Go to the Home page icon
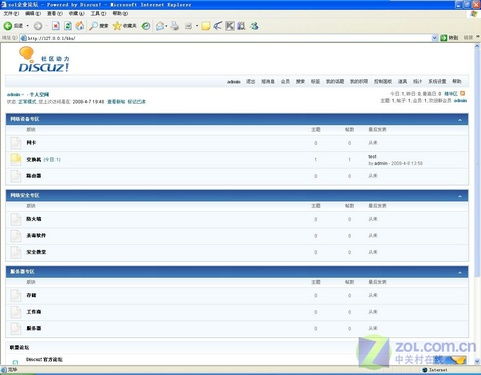481x375 pixels. [80, 26]
